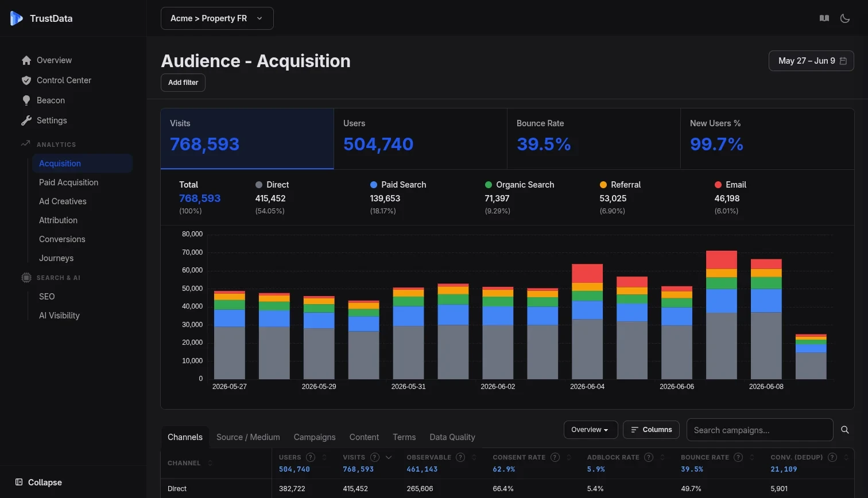
Task: Toggle Referral series in legend
Action: pos(620,185)
